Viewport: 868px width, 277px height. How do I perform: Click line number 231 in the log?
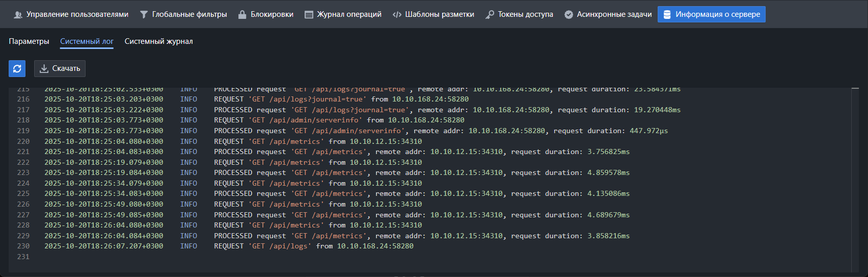click(x=23, y=257)
